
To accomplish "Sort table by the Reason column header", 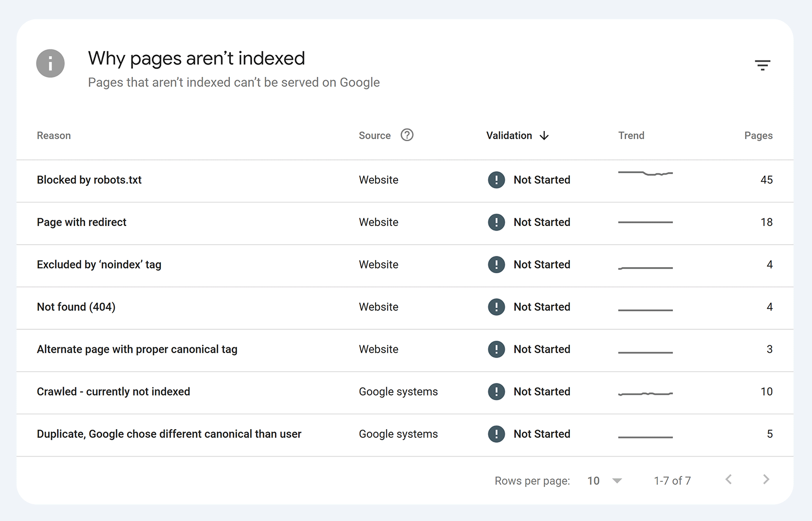I will (x=53, y=135).
